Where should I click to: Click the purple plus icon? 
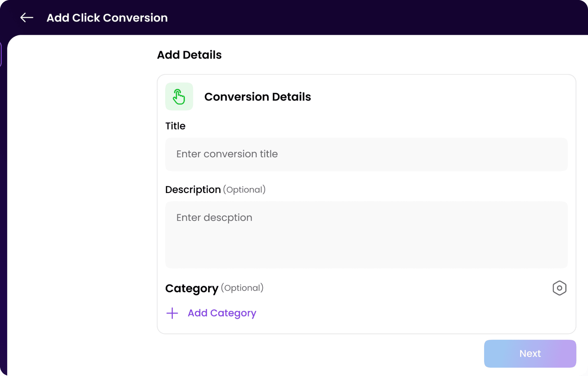[172, 313]
